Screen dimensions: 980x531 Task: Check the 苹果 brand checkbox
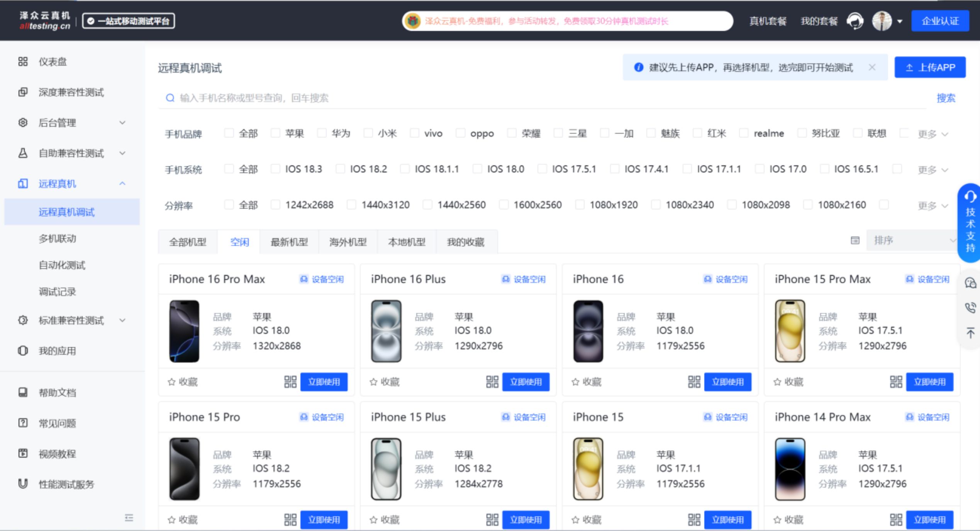click(x=275, y=133)
